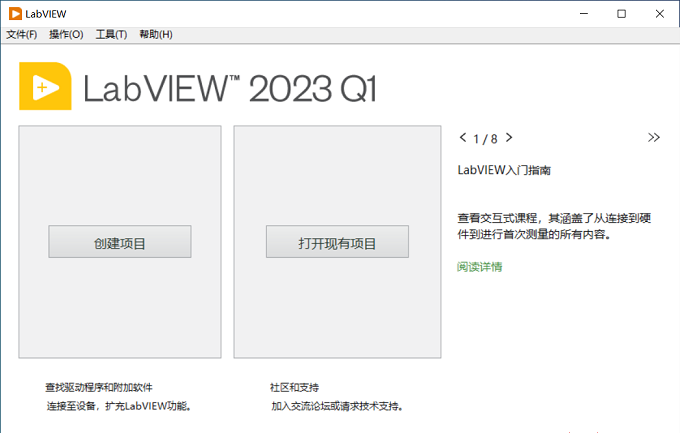
Task: Click the 创建项目 button
Action: [x=120, y=242]
